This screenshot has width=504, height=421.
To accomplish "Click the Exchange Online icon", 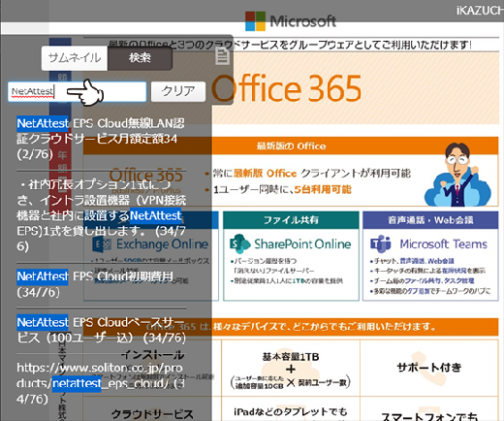I will tap(102, 244).
